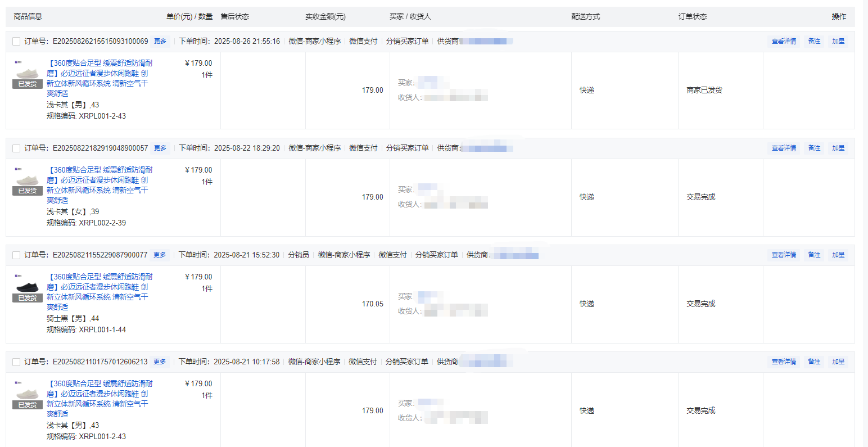
Task: Expand 更多 for order E20250826215515093100069
Action: point(160,41)
